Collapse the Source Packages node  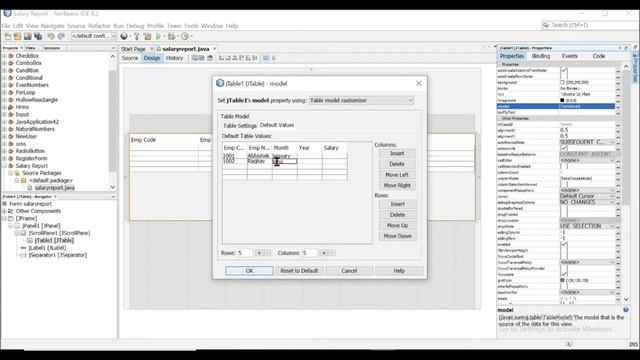coord(11,173)
